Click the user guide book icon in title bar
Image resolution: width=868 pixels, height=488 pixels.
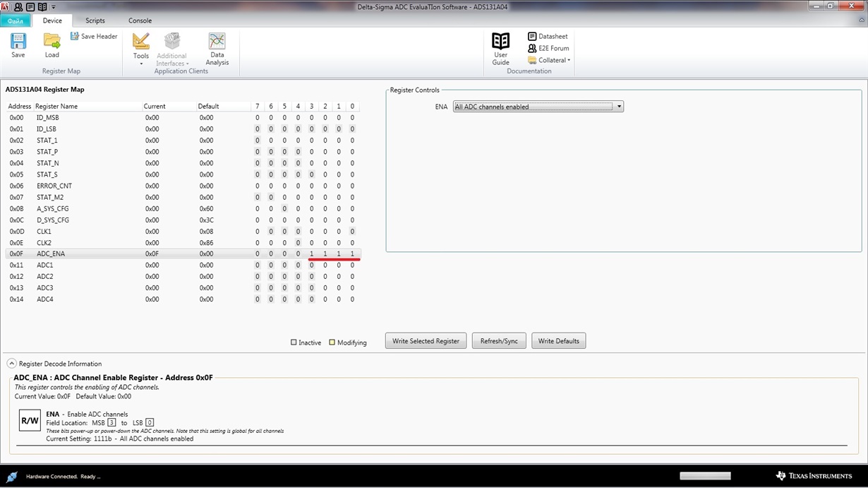pos(42,6)
